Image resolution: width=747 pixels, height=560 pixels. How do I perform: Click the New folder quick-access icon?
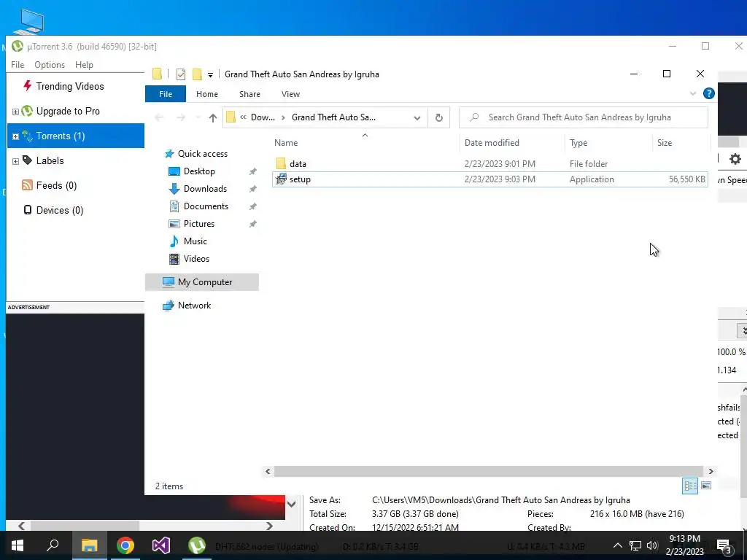point(197,74)
